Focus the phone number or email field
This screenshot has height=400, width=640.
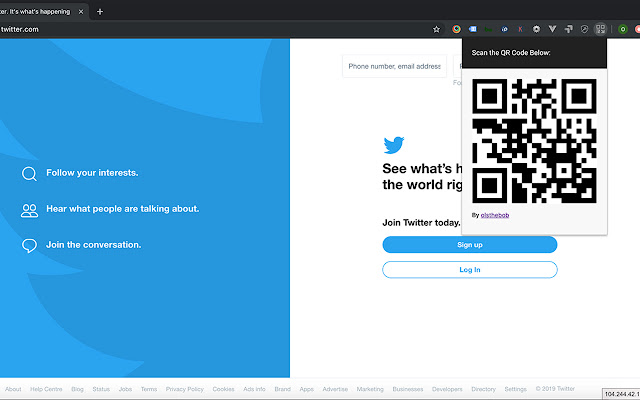pyautogui.click(x=394, y=66)
